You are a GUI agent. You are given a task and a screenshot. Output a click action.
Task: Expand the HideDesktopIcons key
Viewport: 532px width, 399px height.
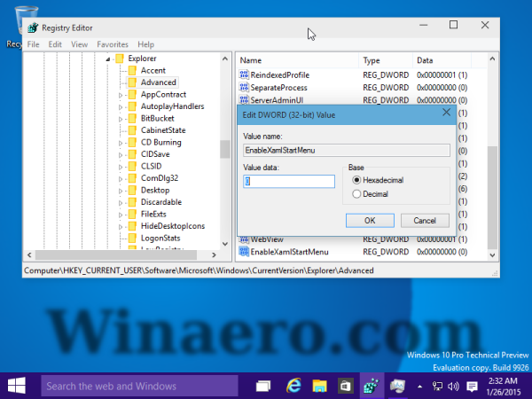coord(121,227)
